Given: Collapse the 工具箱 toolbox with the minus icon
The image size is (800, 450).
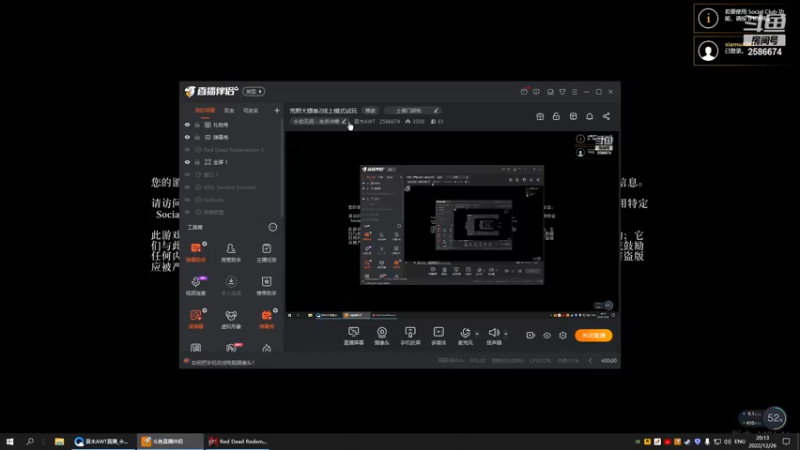Looking at the screenshot, I should coord(272,227).
